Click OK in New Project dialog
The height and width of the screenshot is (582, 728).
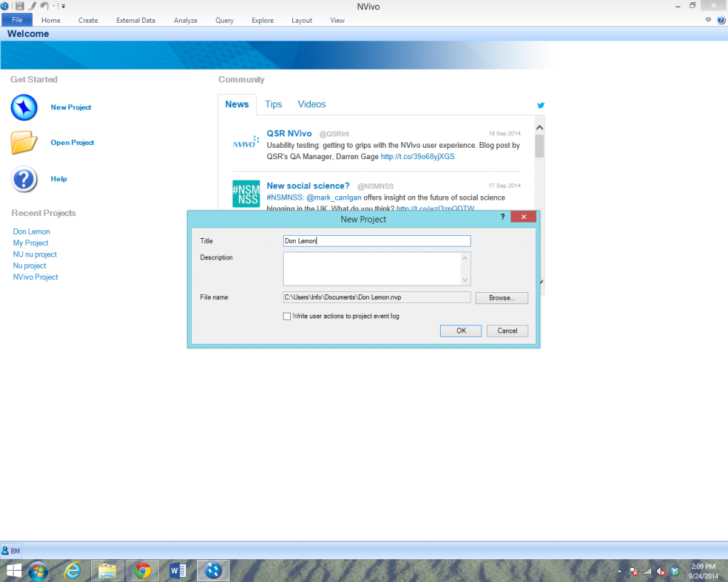click(461, 331)
